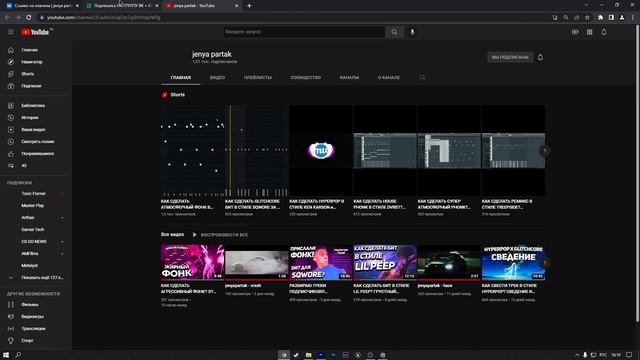Bookmark page with star icon
The height and width of the screenshot is (360, 640).
coord(587,18)
